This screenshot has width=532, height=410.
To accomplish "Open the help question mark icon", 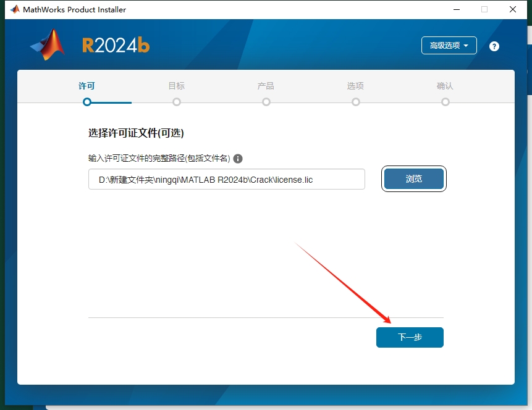I will pos(494,46).
